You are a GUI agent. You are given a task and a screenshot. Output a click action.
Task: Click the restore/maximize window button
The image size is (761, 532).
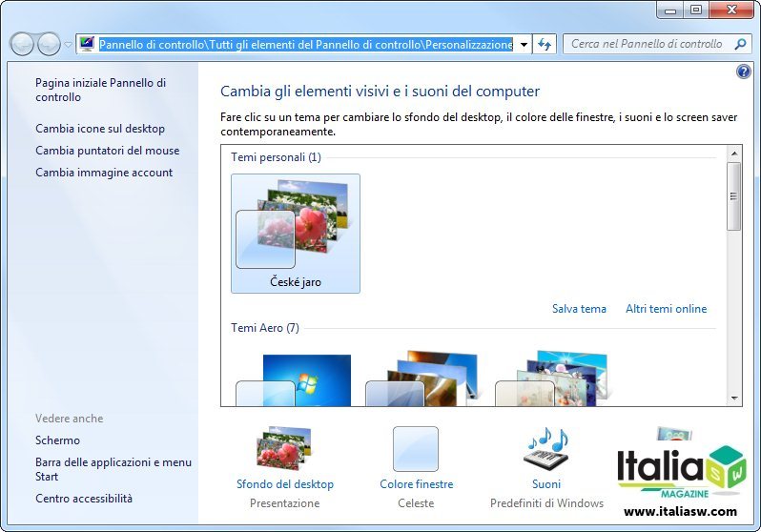pyautogui.click(x=696, y=10)
